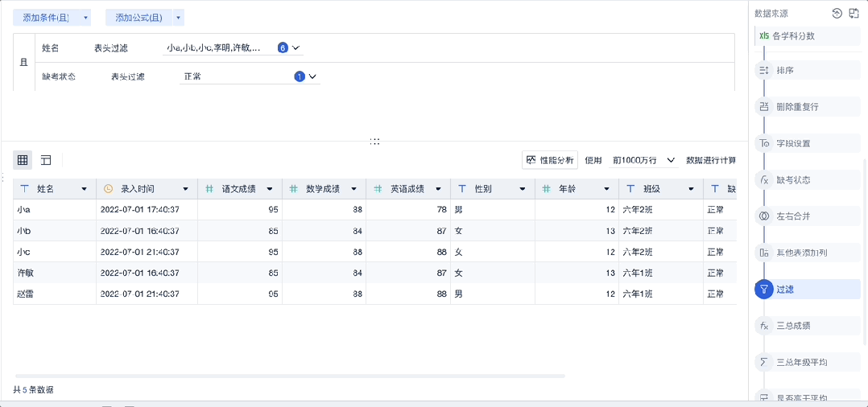Switch to grid table view
This screenshot has height=407, width=868.
23,160
